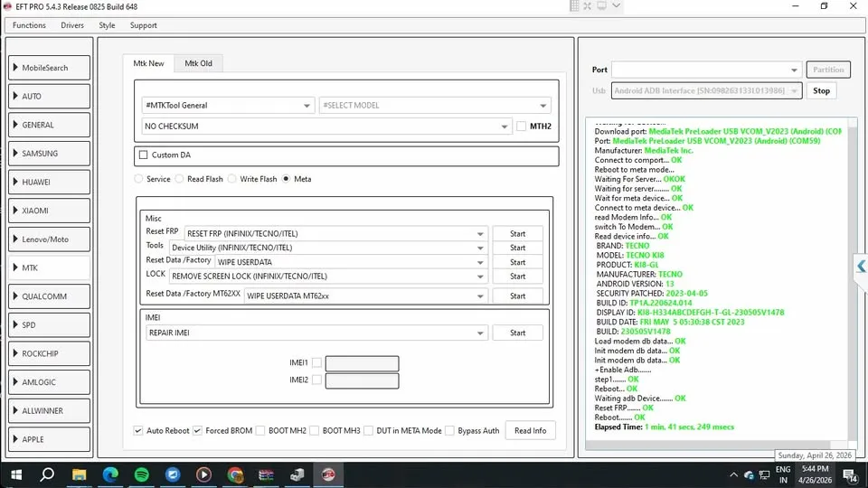Launch Microsoft Edge from the taskbar
The image size is (868, 488).
[110, 474]
